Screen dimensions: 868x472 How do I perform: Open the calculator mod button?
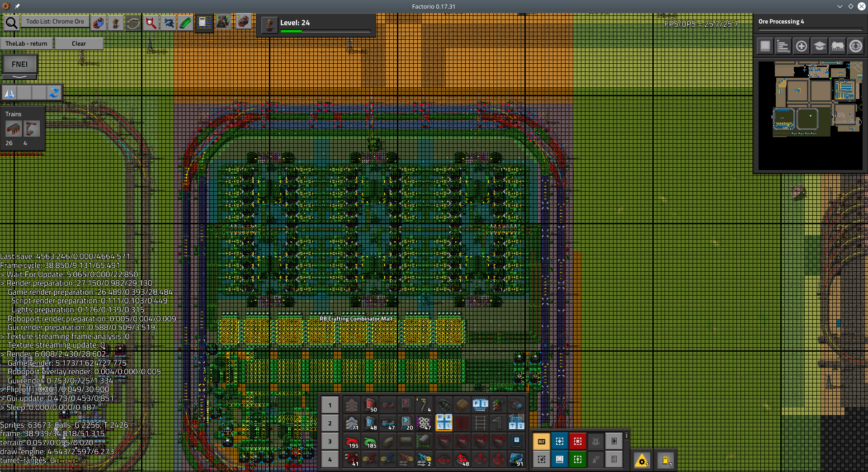pos(203,23)
